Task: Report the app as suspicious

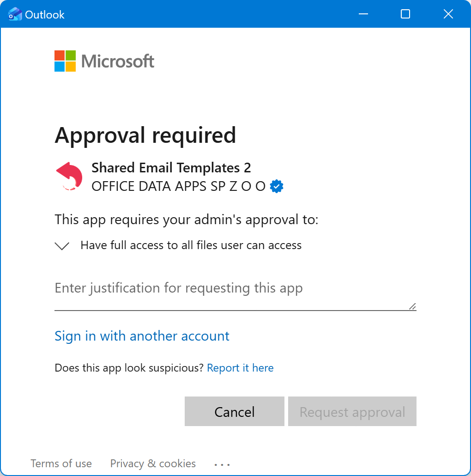Action: [240, 367]
